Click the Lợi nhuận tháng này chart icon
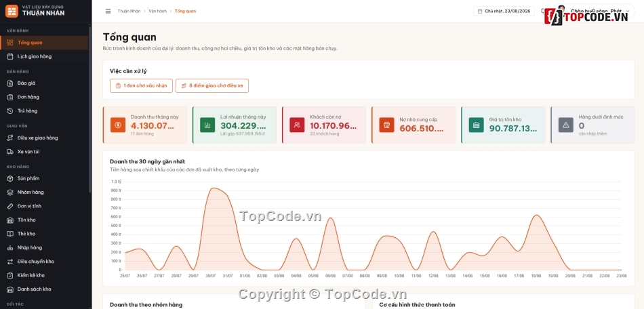The image size is (644, 309). pos(207,125)
